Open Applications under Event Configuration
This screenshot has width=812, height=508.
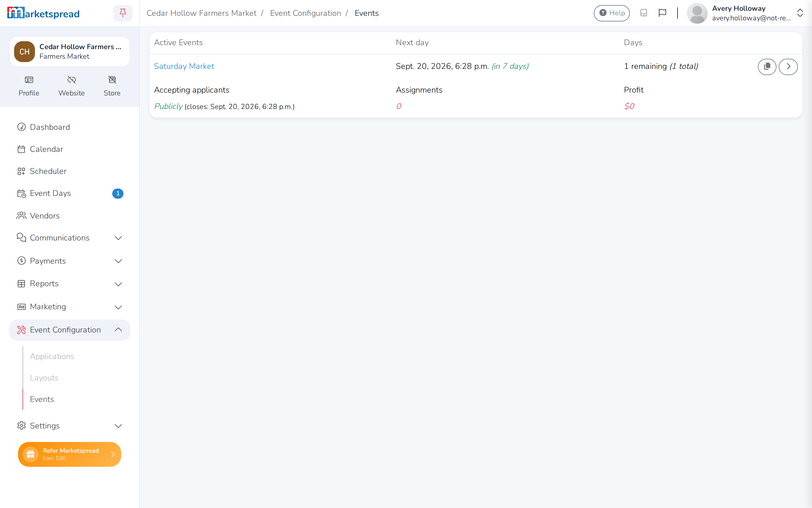tap(52, 356)
